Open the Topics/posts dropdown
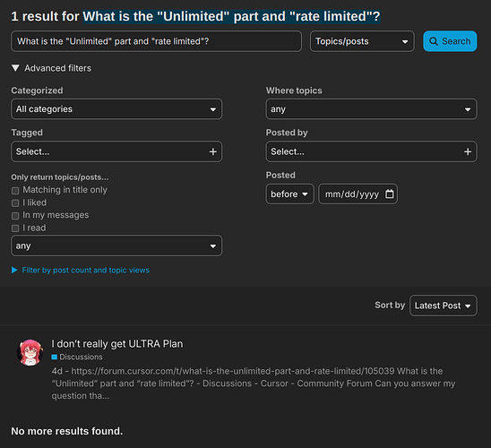This screenshot has height=448, width=491. click(362, 41)
